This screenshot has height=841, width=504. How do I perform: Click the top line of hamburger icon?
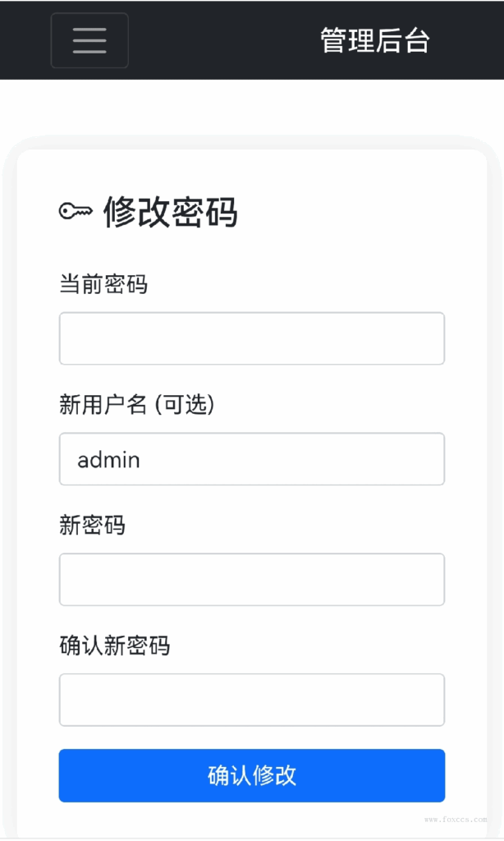(x=89, y=30)
